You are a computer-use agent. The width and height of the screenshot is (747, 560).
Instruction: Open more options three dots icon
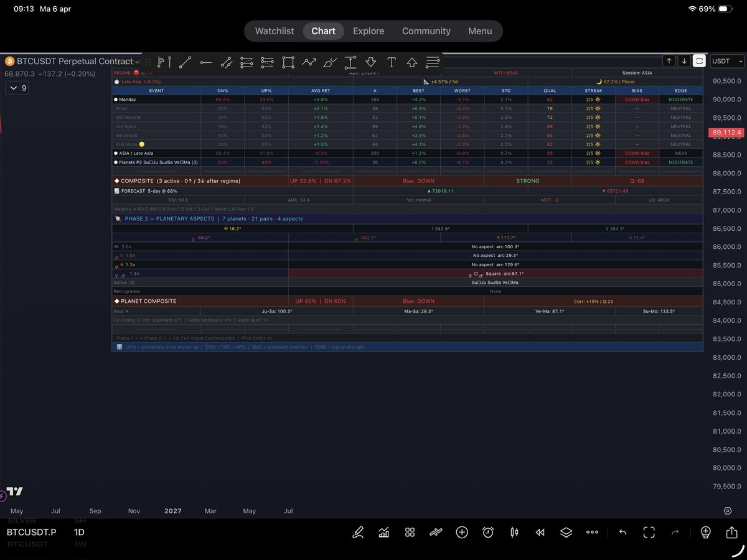tap(592, 532)
